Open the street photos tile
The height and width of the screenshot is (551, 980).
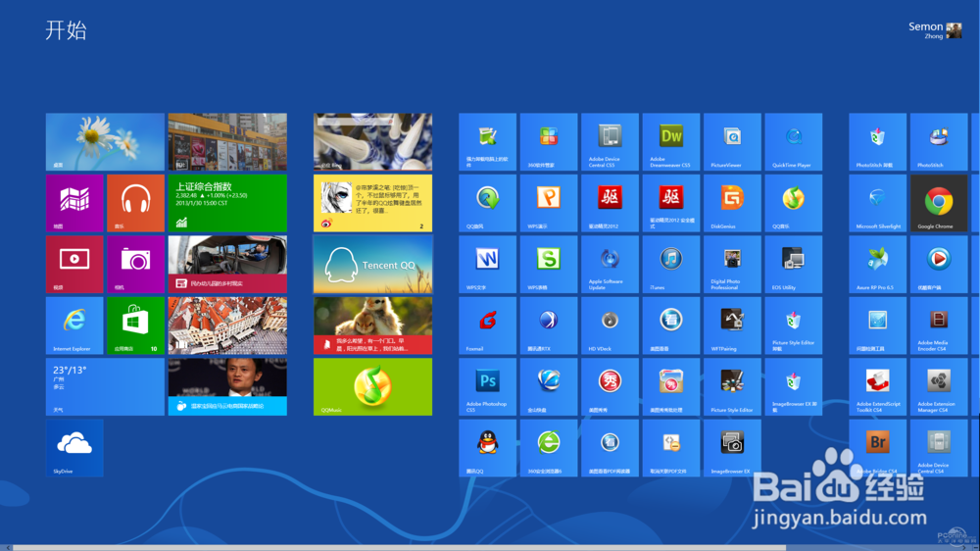(x=227, y=142)
